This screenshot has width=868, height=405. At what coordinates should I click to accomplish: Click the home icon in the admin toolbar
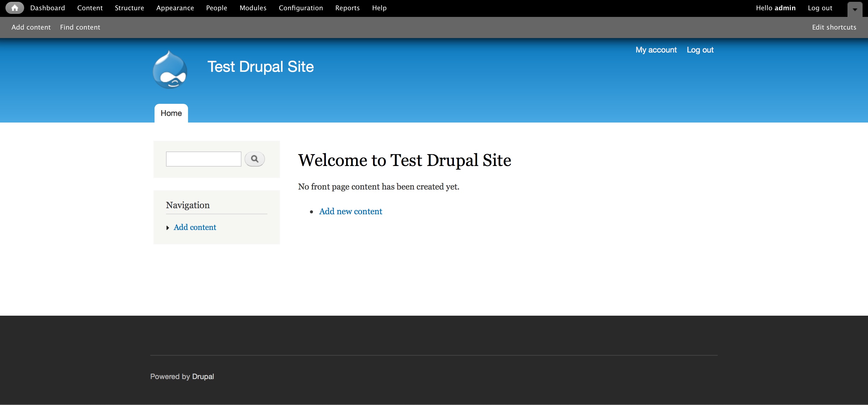(x=15, y=8)
